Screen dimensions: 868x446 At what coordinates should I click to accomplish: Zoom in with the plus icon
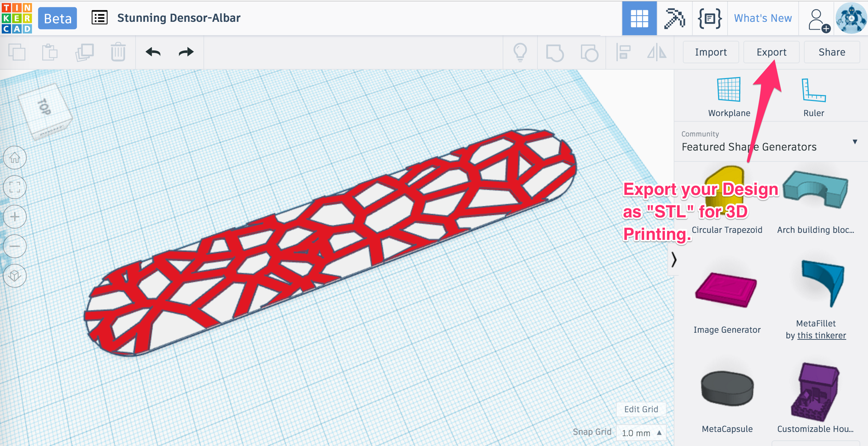coord(15,217)
